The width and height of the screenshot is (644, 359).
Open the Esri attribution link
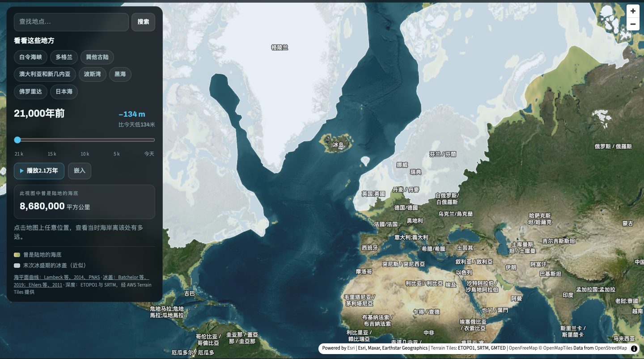pos(351,348)
